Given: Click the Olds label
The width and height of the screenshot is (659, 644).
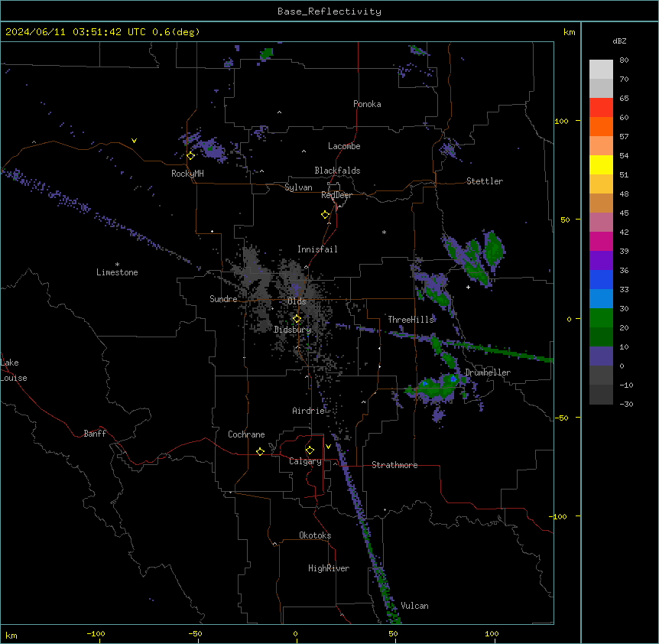Looking at the screenshot, I should click(297, 301).
